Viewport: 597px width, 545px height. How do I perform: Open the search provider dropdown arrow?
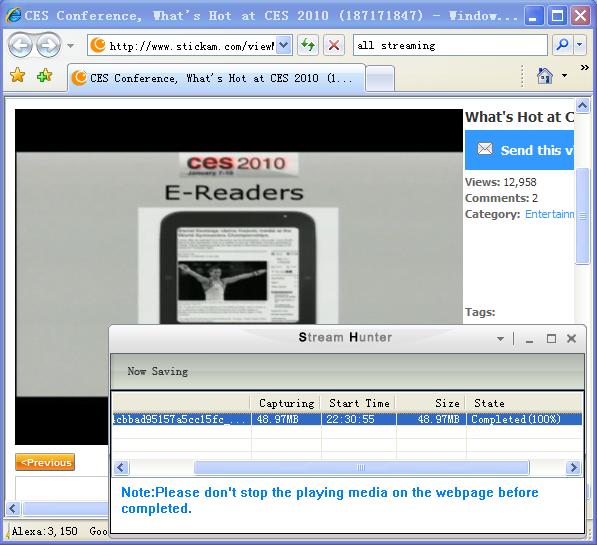click(579, 45)
